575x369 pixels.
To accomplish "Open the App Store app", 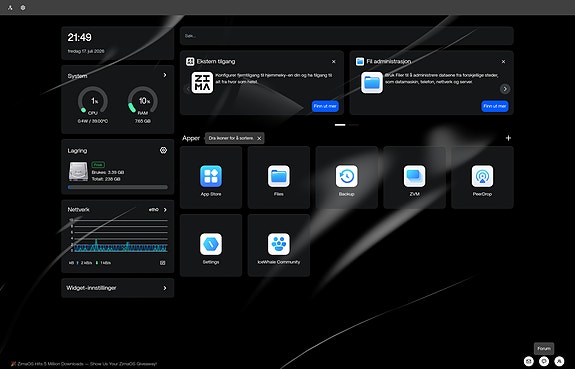I will [211, 176].
